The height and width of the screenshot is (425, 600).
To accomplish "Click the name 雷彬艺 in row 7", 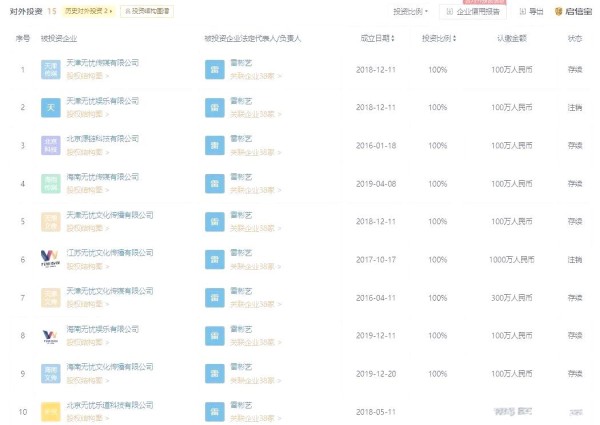I will [241, 291].
